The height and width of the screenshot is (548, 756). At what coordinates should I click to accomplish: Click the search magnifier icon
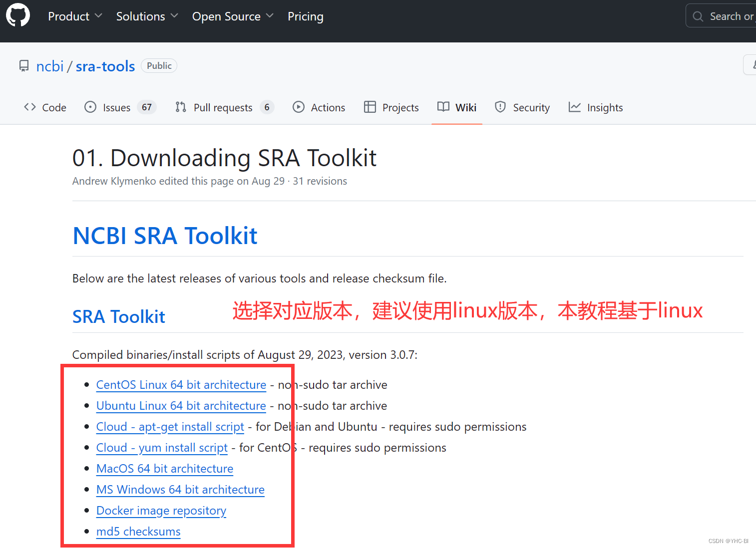(x=698, y=16)
